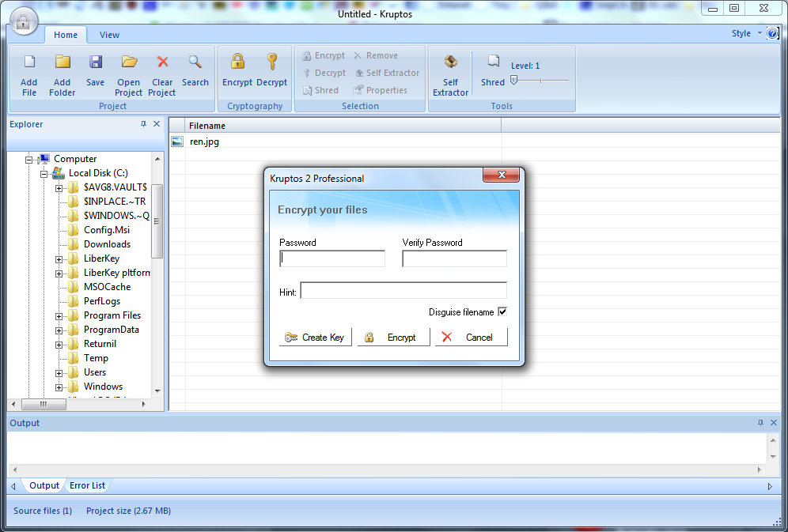Screen dimensions: 788x532
Task: Click the Shred tool icon in Tools
Action: [493, 62]
